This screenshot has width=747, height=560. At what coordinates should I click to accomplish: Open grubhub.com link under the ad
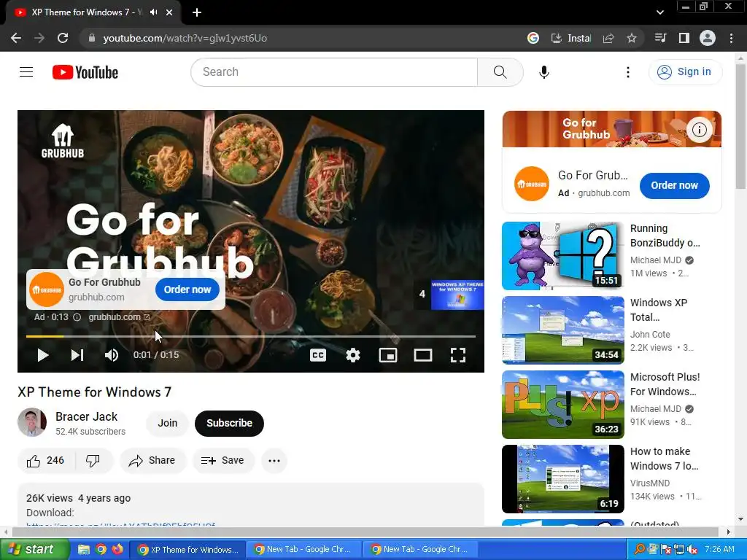tap(119, 317)
